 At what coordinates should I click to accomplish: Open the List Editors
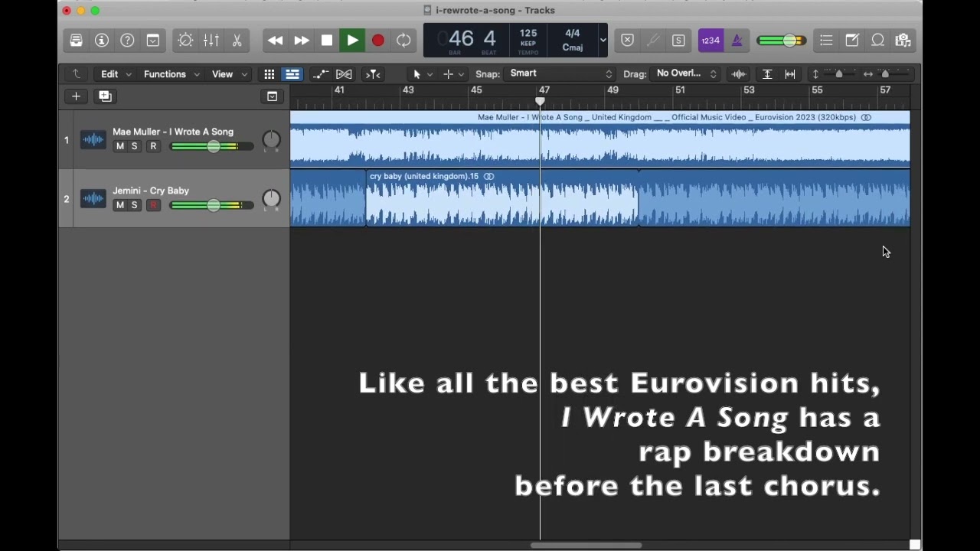[x=826, y=41]
